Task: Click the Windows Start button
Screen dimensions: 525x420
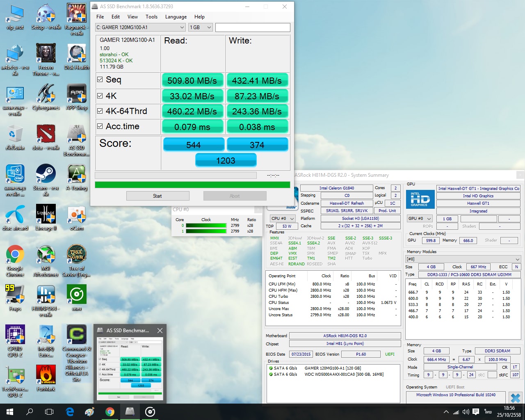Action: click(10, 412)
